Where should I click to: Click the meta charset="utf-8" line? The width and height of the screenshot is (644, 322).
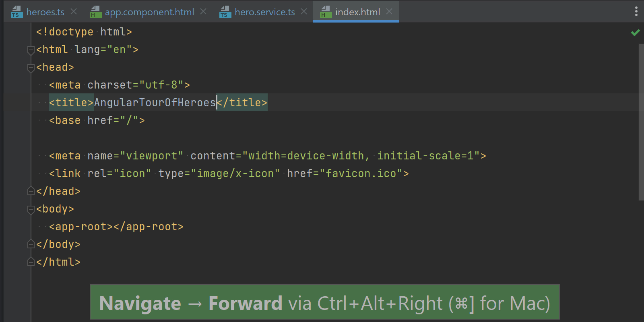(120, 85)
